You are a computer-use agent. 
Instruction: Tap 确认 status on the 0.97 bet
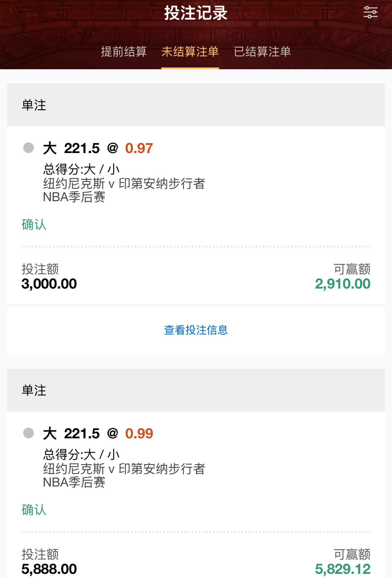coord(34,224)
